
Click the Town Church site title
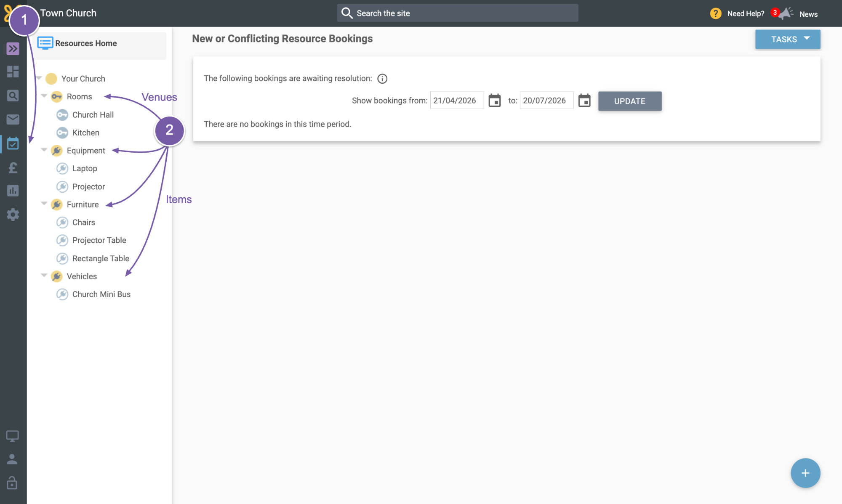(68, 13)
